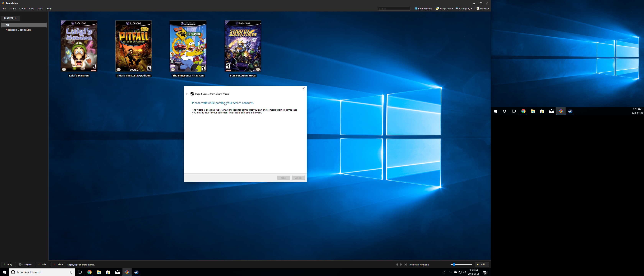This screenshot has width=644, height=276.
Task: Click the Edit button
Action: point(43,264)
